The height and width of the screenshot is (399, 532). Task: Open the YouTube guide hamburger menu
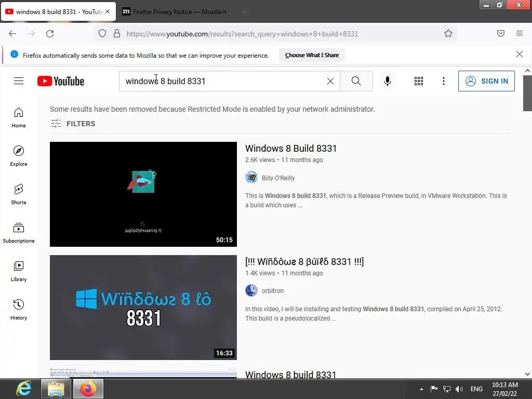tap(19, 81)
